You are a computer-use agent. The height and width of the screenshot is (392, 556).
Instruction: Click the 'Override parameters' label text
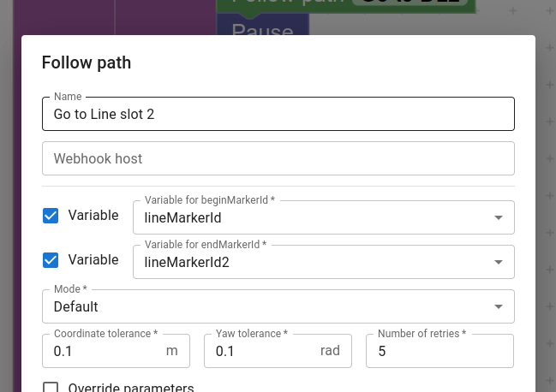[131, 387]
